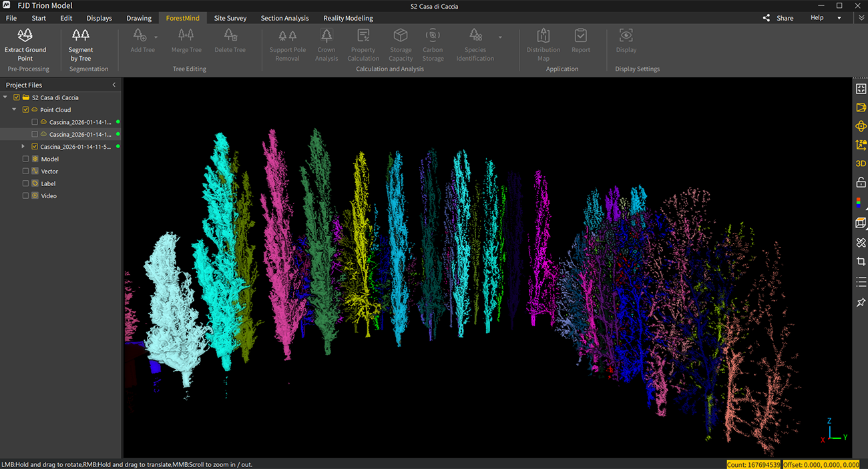868x469 pixels.
Task: Collapse the S2 Casa di Caccia tree node
Action: coord(6,97)
